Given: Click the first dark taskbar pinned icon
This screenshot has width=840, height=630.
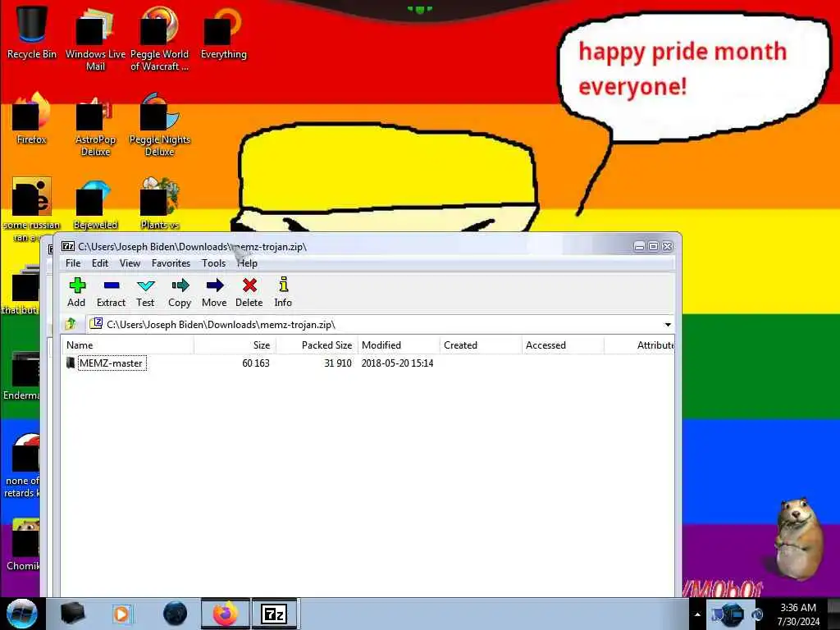Looking at the screenshot, I should coord(73,614).
